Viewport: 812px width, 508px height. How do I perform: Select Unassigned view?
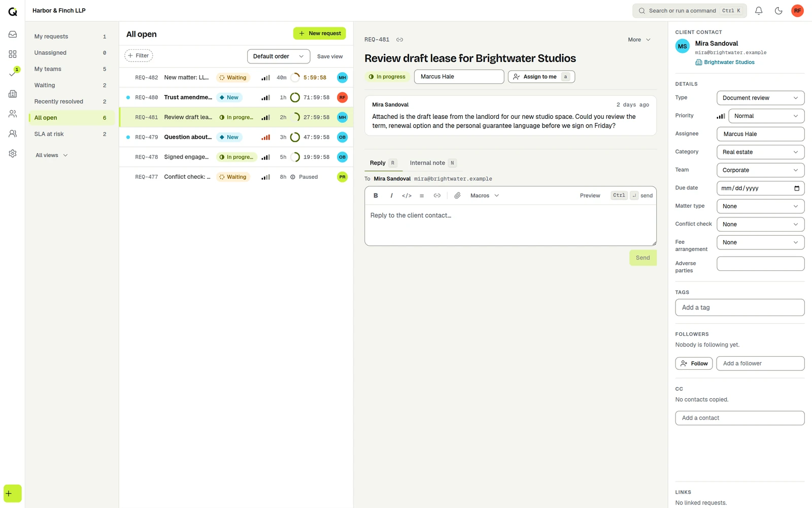pos(71,53)
